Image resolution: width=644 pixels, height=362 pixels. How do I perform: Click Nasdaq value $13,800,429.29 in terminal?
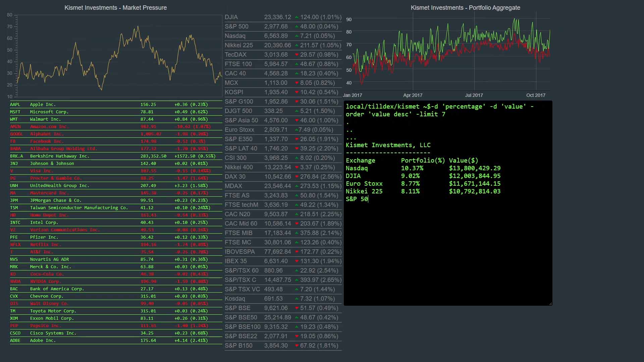pos(475,168)
